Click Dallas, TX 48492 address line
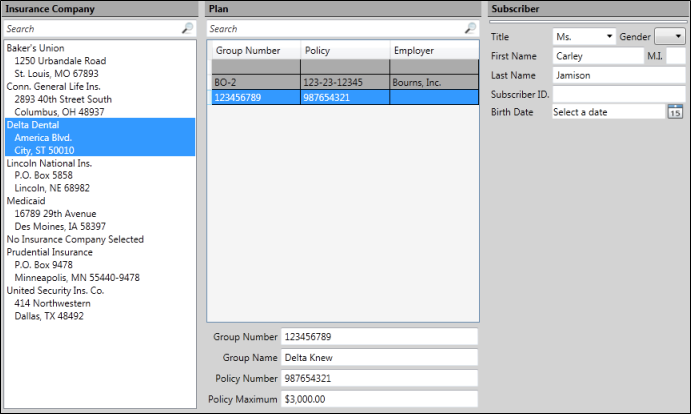Image resolution: width=692 pixels, height=414 pixels. (49, 316)
